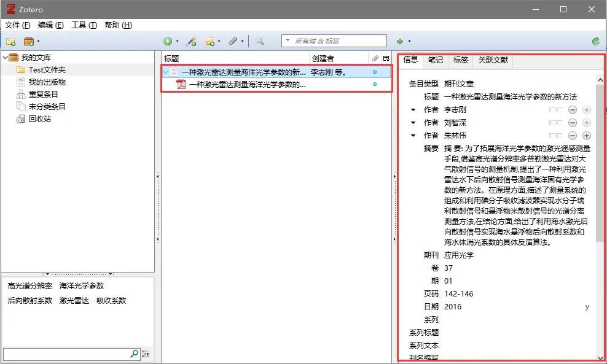Image resolution: width=607 pixels, height=364 pixels.
Task: Open 未分类条目 in the library tree
Action: (47, 107)
